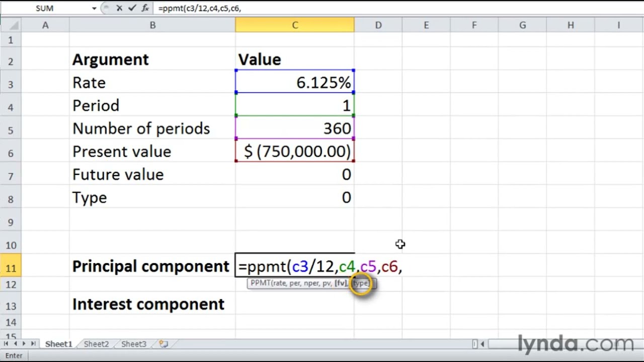
Task: Jump to the last sheet navigation arrow
Action: tap(33, 344)
